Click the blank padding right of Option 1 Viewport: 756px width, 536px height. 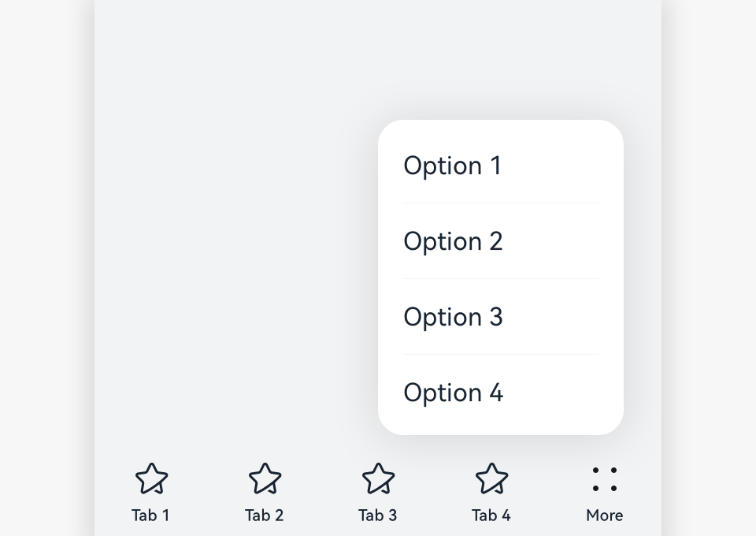[567, 166]
